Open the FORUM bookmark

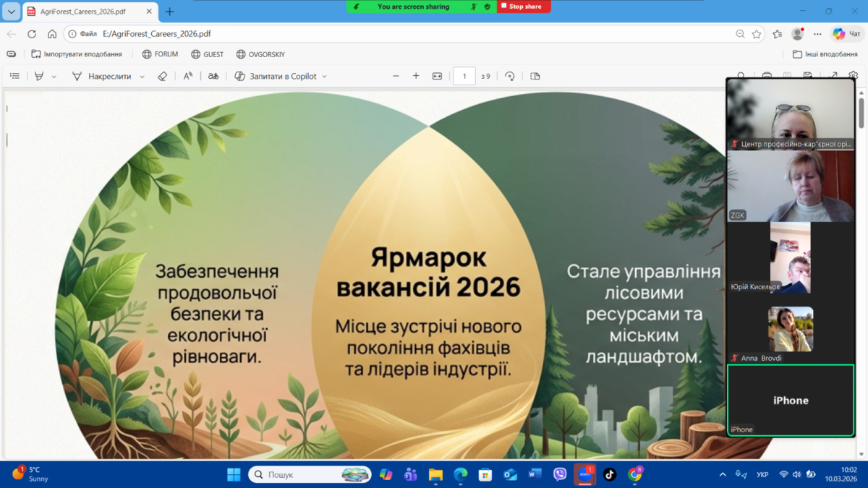[160, 54]
